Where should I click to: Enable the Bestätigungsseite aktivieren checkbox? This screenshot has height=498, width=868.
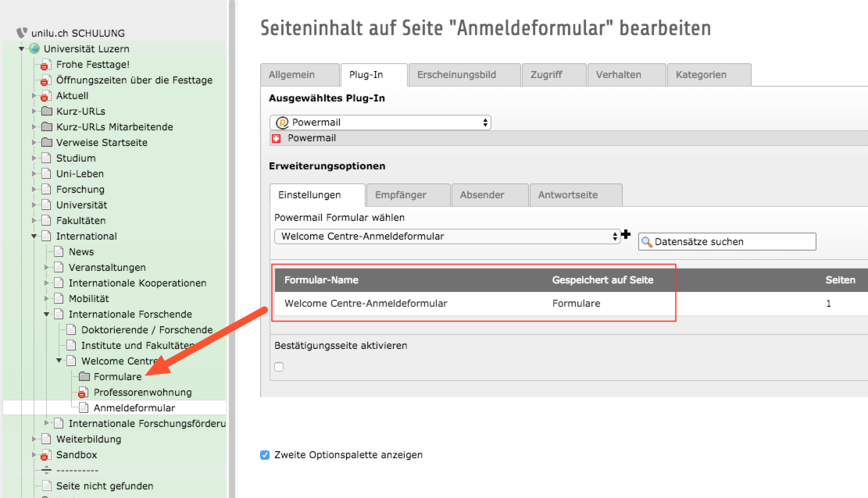click(279, 367)
